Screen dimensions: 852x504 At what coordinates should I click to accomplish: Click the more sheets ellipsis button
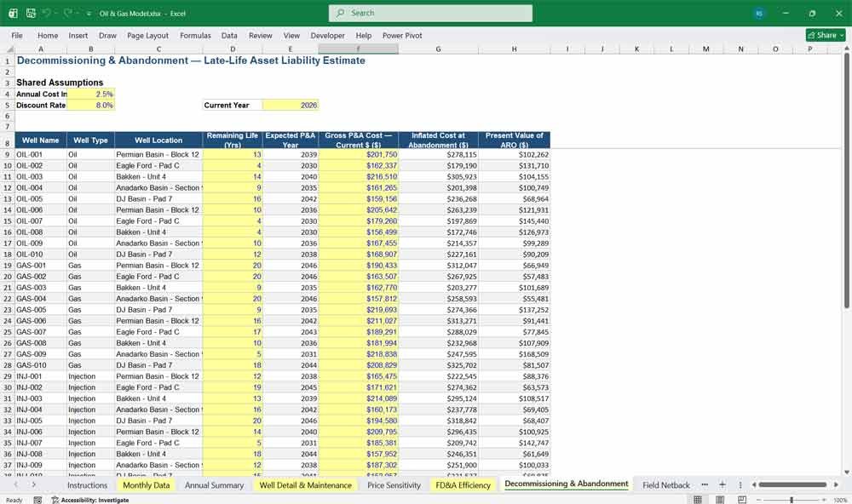point(705,484)
